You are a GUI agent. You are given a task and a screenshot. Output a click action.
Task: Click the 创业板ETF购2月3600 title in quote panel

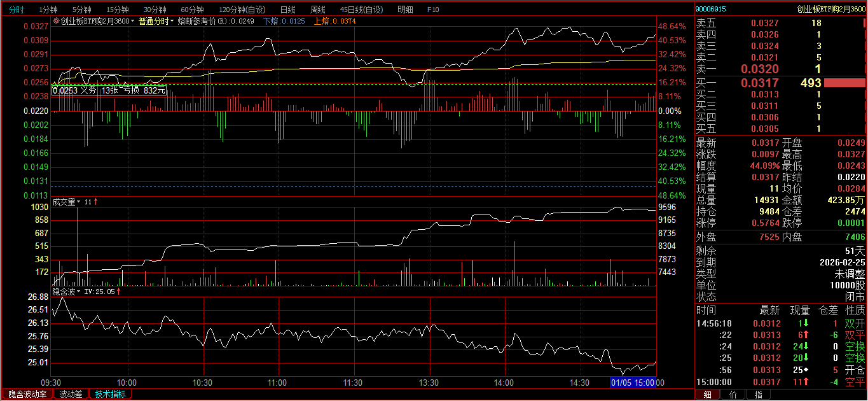(831, 9)
